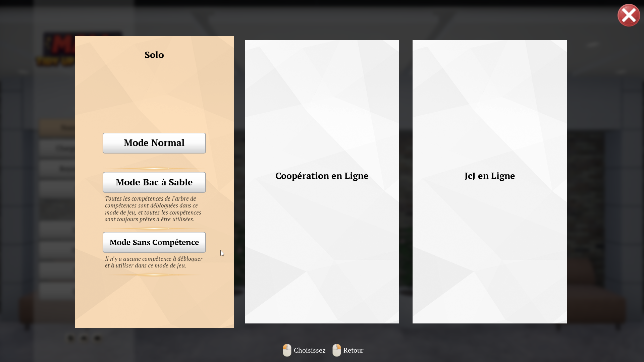Viewport: 644px width, 362px height.
Task: Click the Bac à Sable description text
Action: point(153,209)
